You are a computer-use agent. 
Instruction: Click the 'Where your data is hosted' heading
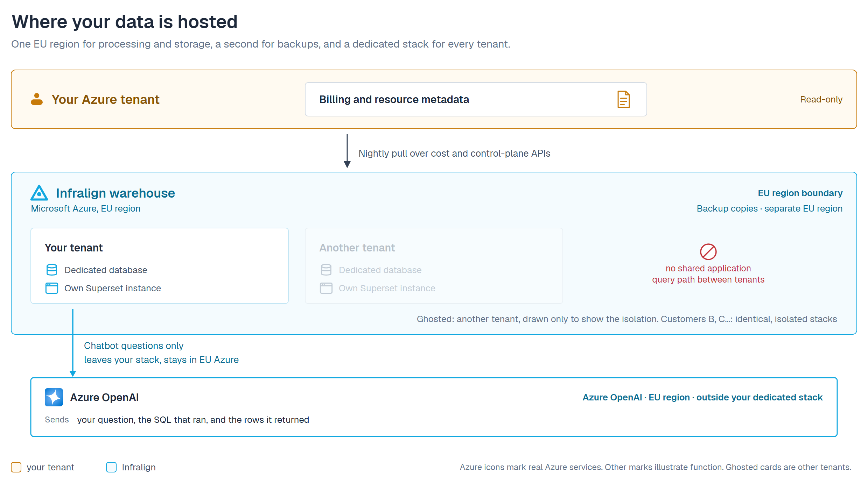125,22
